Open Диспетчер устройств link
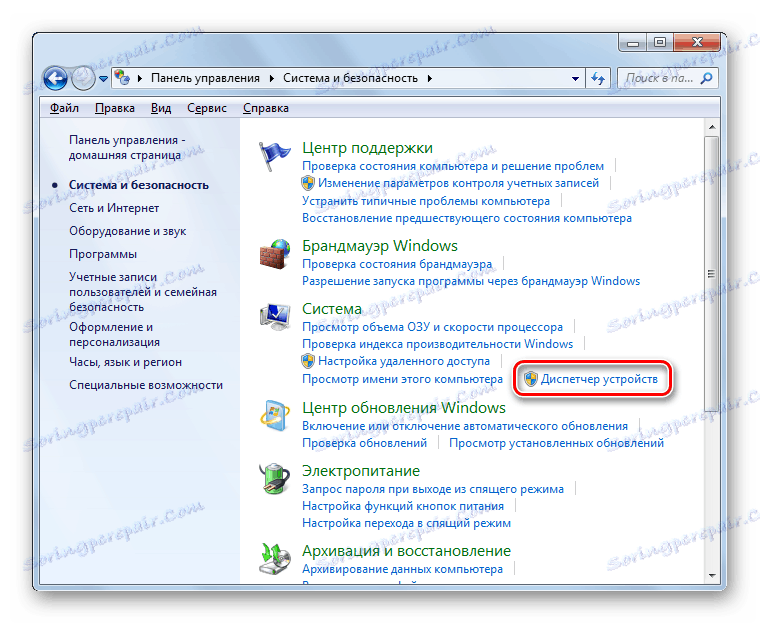The image size is (760, 624). pos(599,379)
